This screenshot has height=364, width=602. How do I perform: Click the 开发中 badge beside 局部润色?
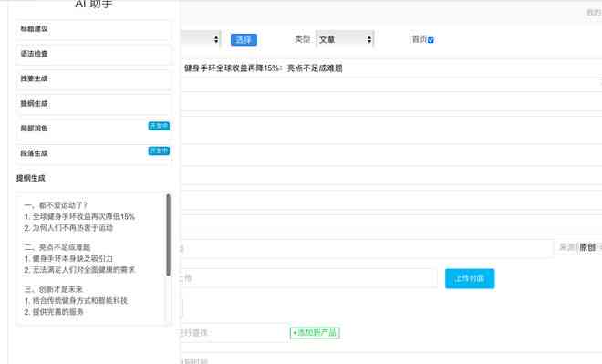click(x=159, y=126)
